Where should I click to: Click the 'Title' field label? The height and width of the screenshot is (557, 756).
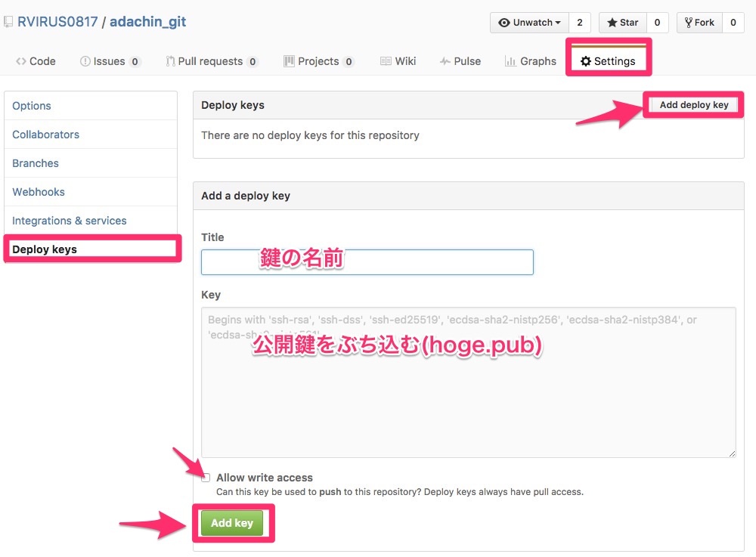pos(212,237)
